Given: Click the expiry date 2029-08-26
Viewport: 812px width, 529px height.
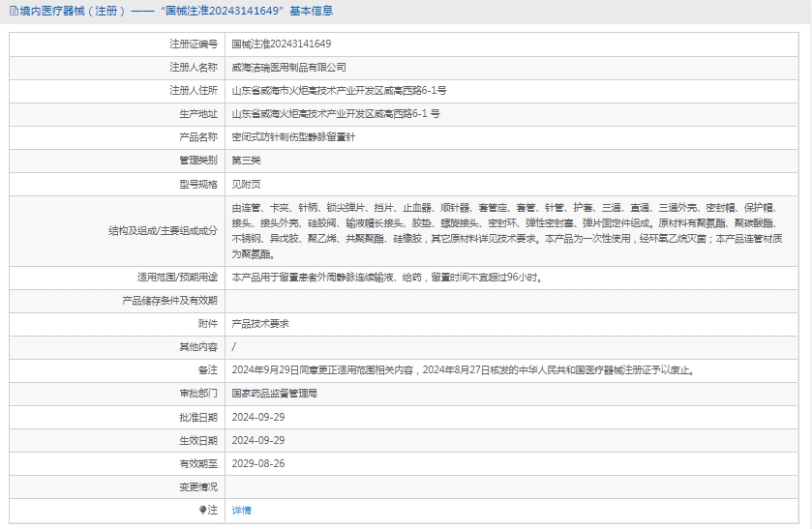Looking at the screenshot, I should tap(257, 463).
